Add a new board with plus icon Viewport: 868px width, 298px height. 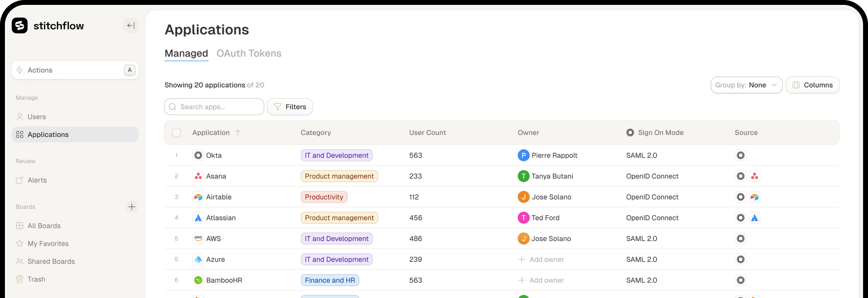(x=132, y=207)
